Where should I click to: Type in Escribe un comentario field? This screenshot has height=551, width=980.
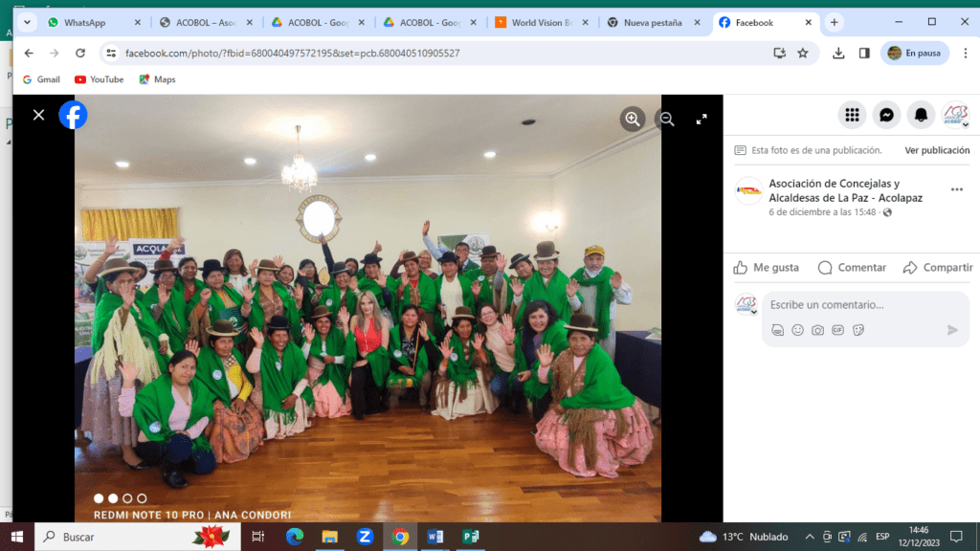(852, 305)
